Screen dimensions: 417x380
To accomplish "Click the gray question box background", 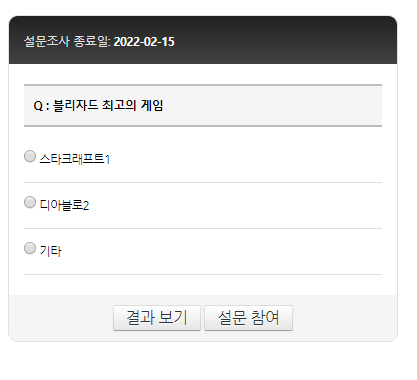I will pyautogui.click(x=267, y=106).
